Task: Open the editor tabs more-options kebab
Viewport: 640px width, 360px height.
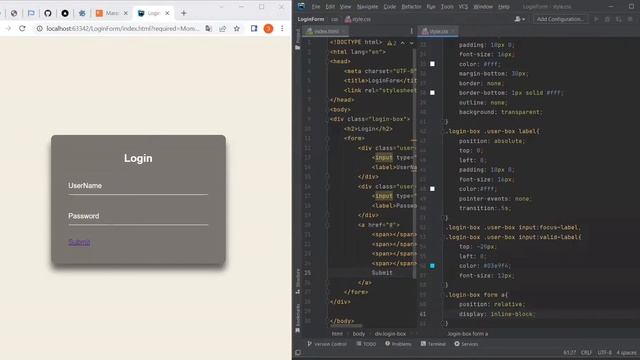Action: tap(411, 31)
